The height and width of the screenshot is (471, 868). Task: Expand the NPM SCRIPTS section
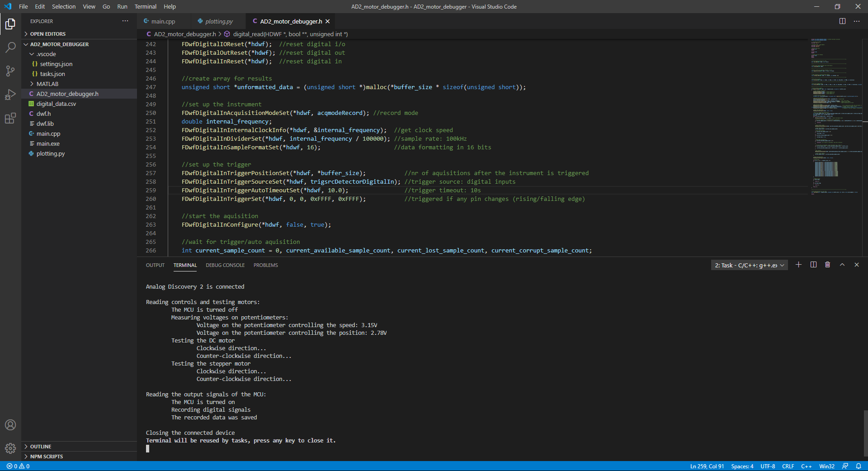point(79,457)
